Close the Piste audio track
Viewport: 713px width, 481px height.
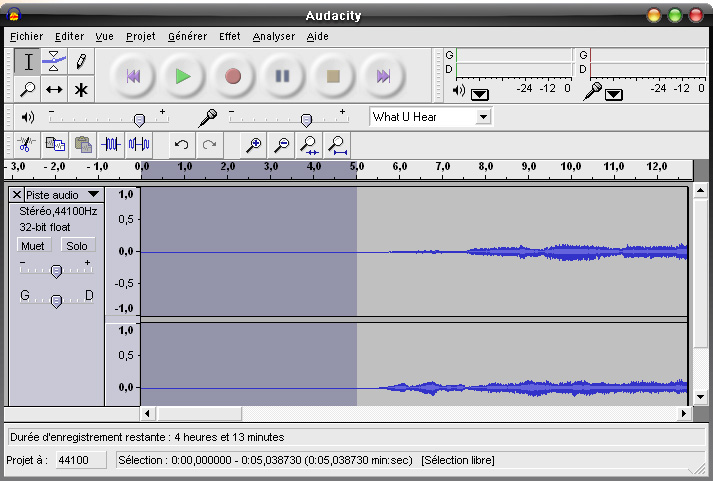[x=17, y=195]
